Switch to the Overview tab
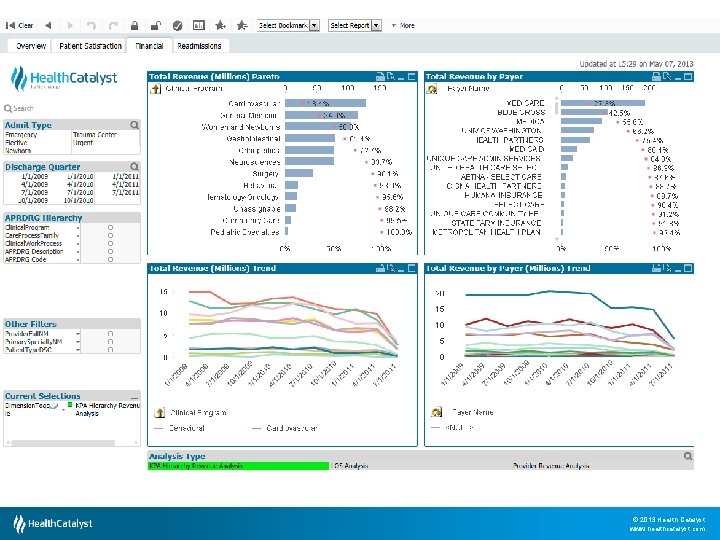The image size is (720, 540). point(31,46)
